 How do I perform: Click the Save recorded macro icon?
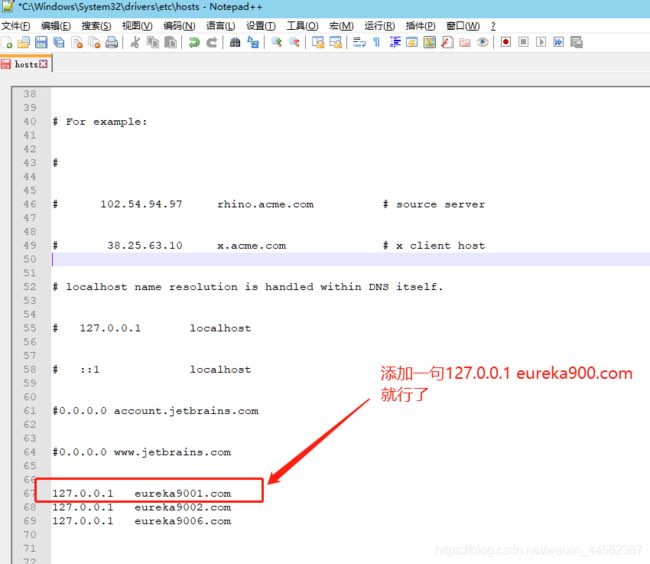pyautogui.click(x=576, y=42)
